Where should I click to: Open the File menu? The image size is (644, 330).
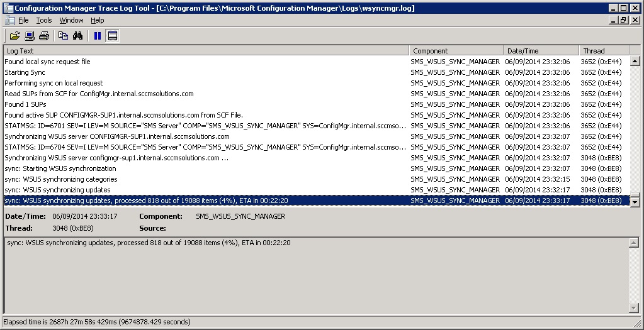click(23, 20)
